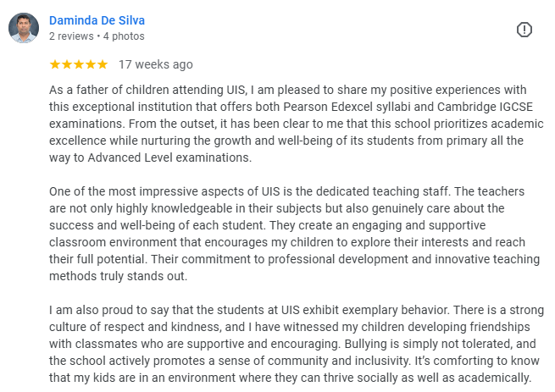Open the Daminda De Silva name link

pyautogui.click(x=98, y=19)
